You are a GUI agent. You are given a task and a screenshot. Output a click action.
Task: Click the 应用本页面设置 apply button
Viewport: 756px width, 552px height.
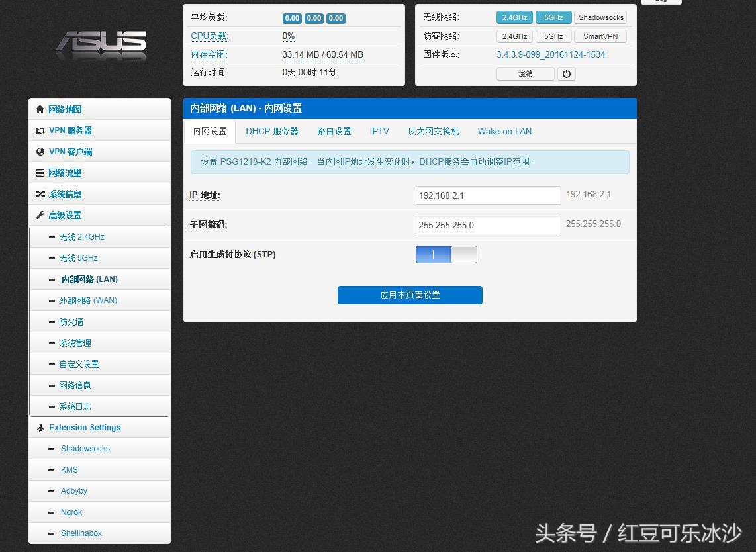[x=409, y=295]
